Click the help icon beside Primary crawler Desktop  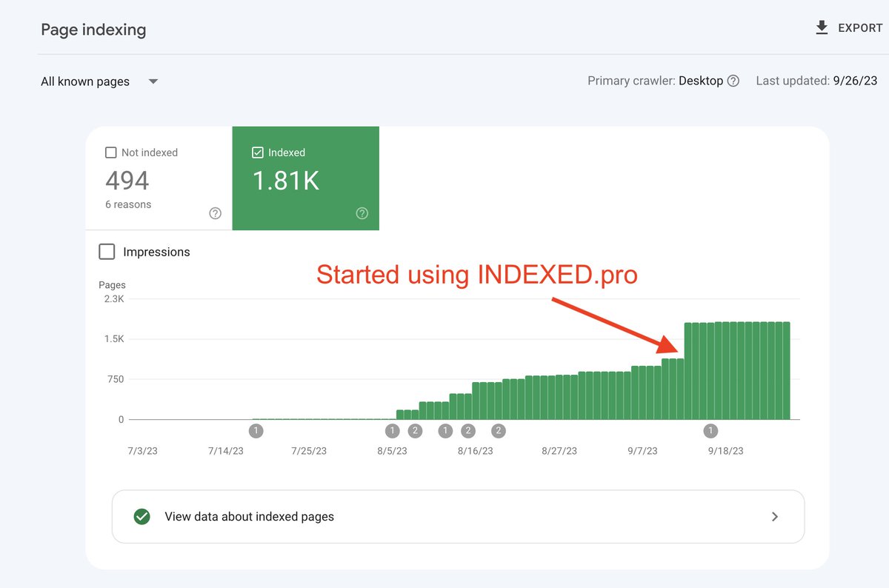click(733, 81)
